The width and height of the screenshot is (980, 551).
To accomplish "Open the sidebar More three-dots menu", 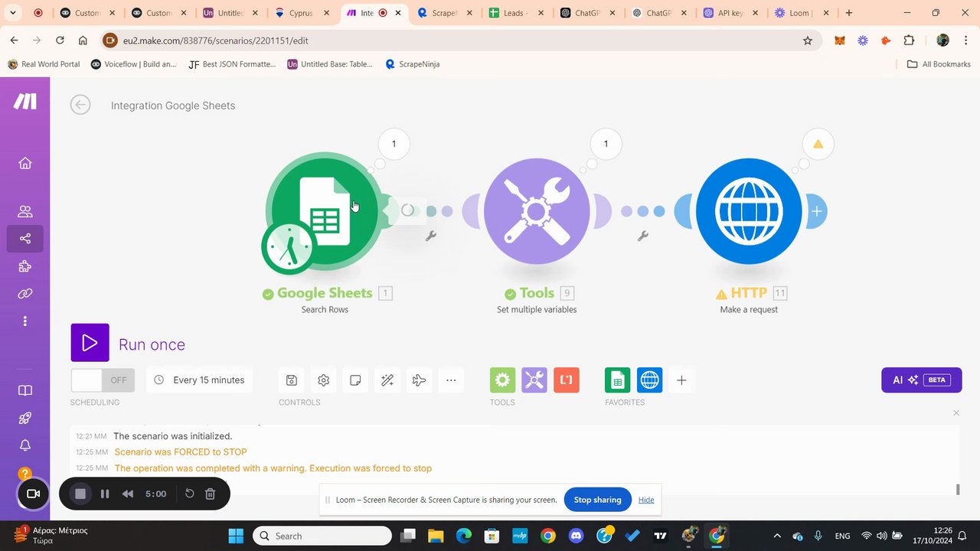I will point(25,321).
